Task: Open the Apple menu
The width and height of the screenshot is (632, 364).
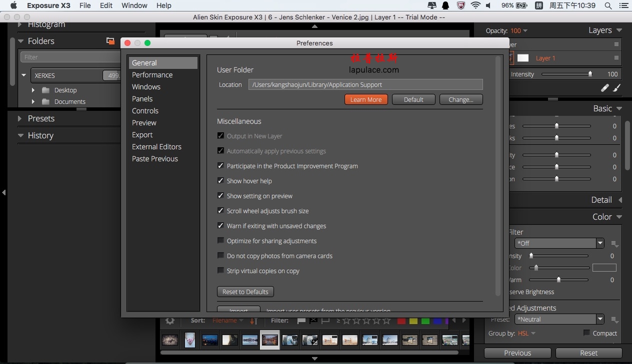Action: pos(13,5)
